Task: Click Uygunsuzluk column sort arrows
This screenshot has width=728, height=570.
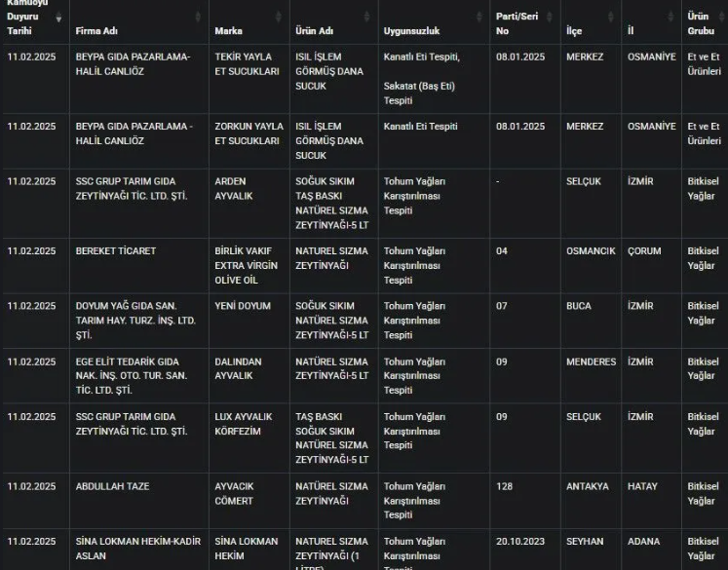Action: pyautogui.click(x=481, y=18)
